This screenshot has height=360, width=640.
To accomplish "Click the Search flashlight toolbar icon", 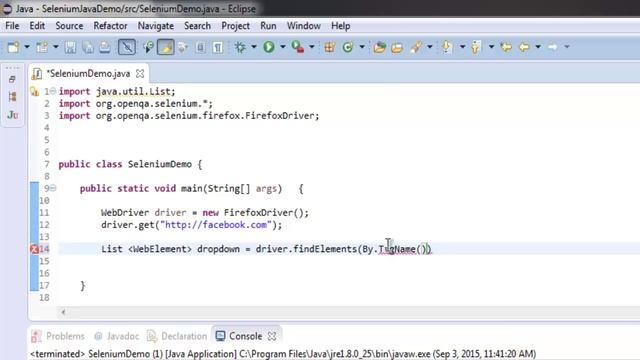I will pos(416,47).
